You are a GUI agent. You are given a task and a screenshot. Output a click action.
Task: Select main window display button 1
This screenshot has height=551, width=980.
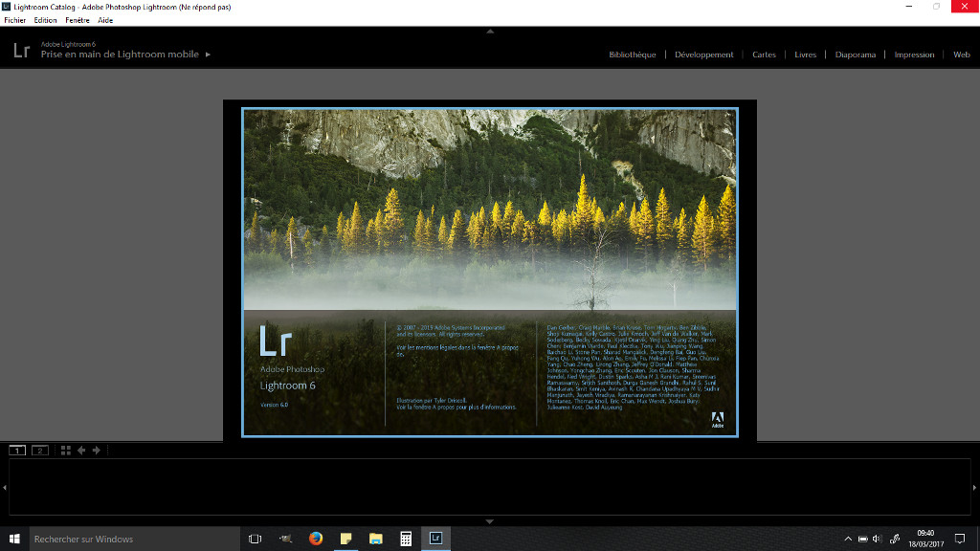click(17, 451)
